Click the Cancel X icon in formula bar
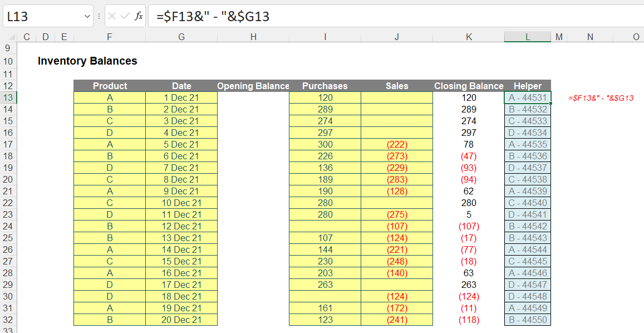 (112, 17)
